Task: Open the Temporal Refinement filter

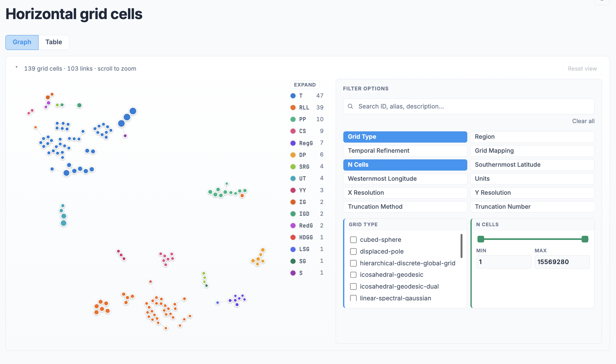Action: click(x=405, y=151)
